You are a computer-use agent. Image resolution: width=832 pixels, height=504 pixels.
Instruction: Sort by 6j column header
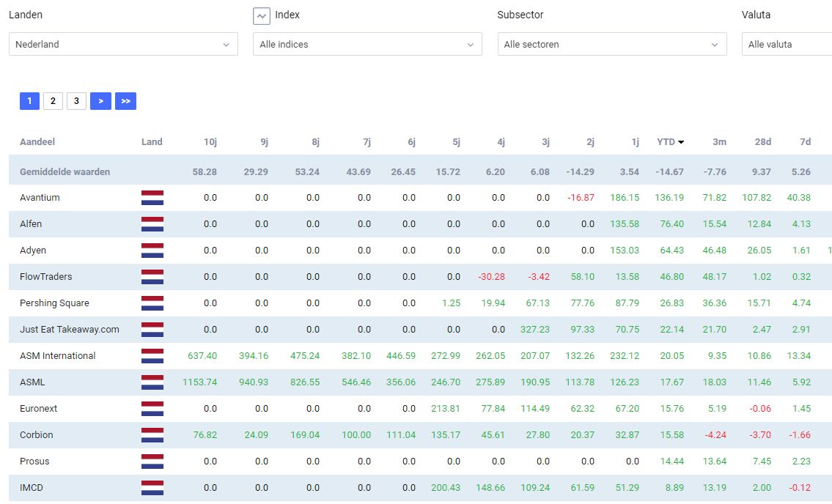[x=412, y=141]
